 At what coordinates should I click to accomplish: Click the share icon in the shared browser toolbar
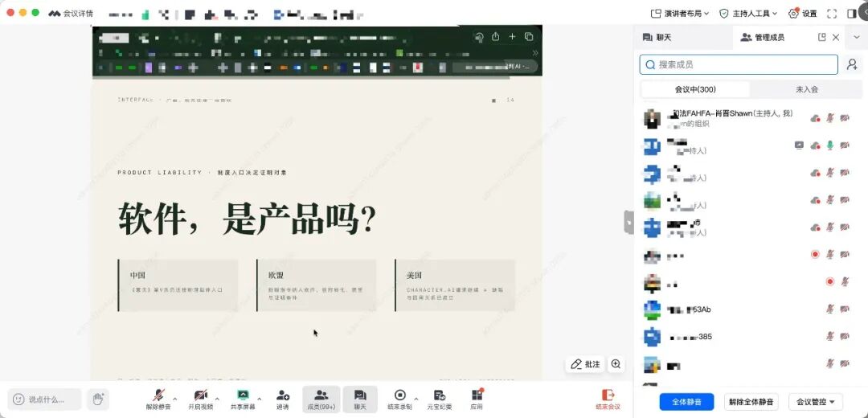click(x=495, y=36)
